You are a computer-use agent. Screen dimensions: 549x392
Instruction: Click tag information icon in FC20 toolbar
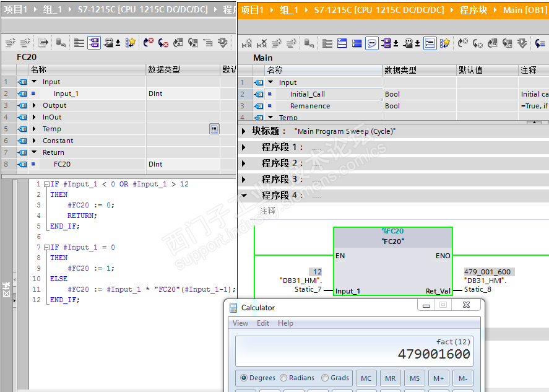pyautogui.click(x=108, y=43)
